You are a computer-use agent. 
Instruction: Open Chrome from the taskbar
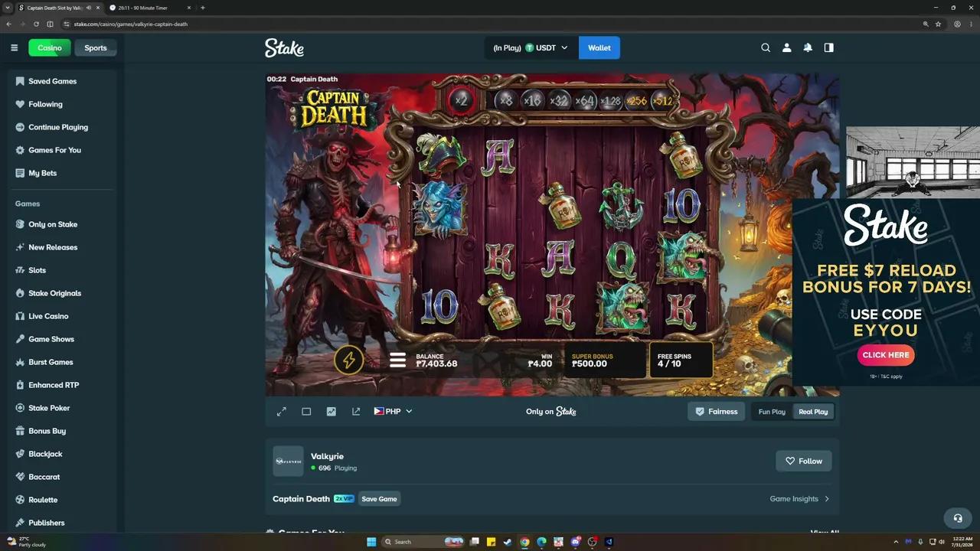(x=524, y=542)
